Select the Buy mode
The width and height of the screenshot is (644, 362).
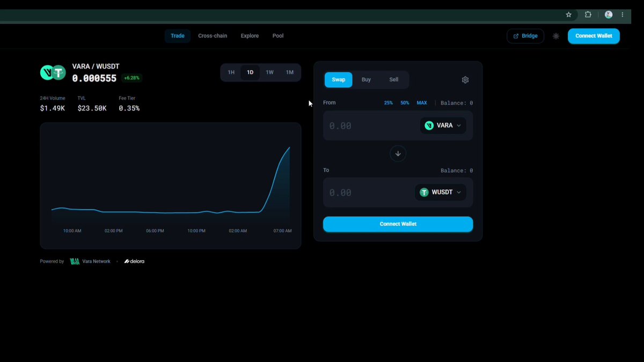tap(366, 80)
